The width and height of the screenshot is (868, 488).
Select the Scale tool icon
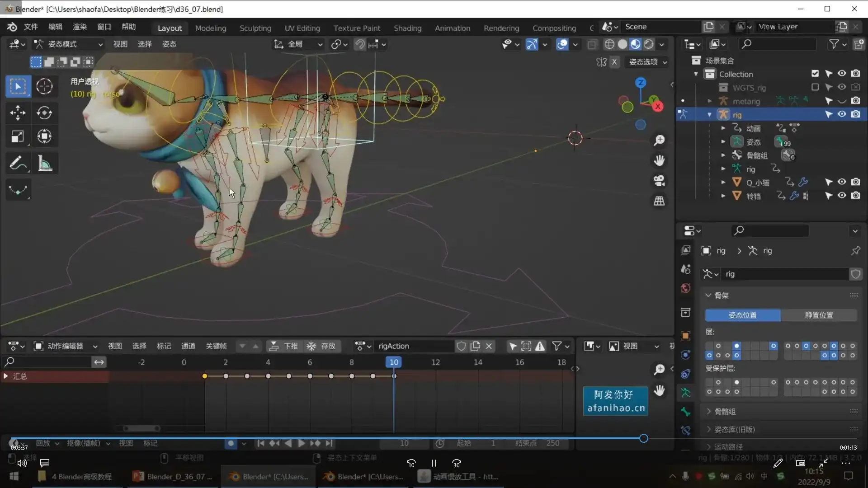click(18, 136)
